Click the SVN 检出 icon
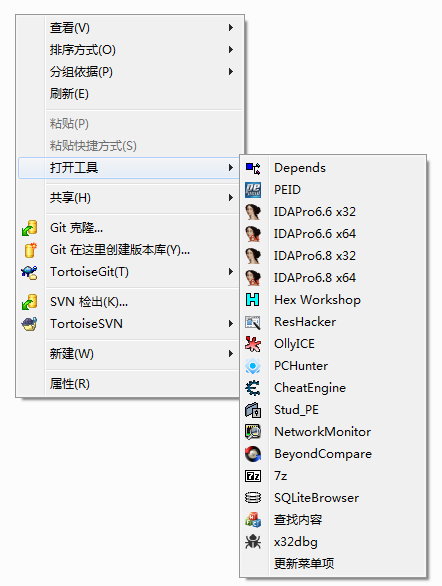442x586 pixels. [30, 302]
